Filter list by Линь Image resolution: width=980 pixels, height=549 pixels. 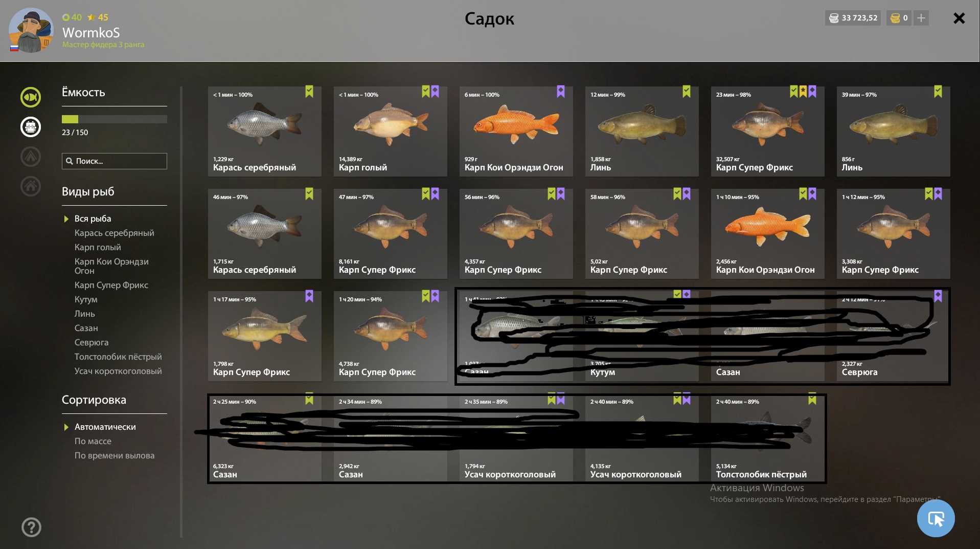tap(85, 314)
